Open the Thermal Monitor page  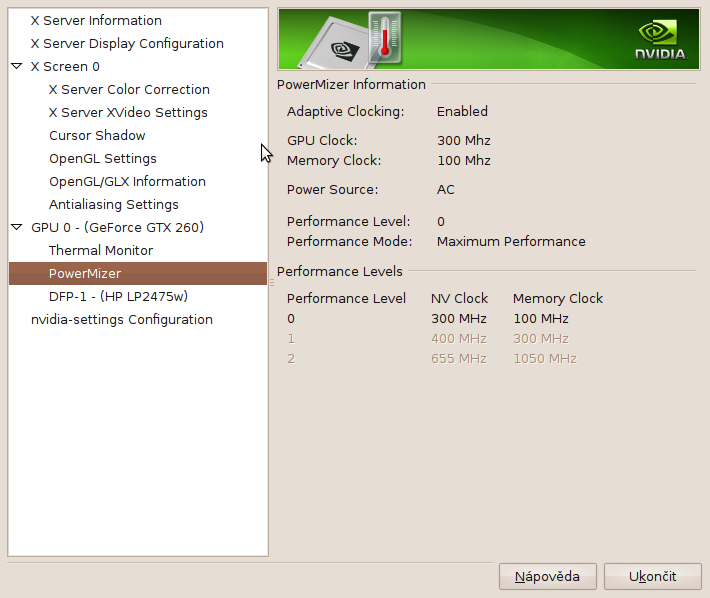(x=101, y=250)
